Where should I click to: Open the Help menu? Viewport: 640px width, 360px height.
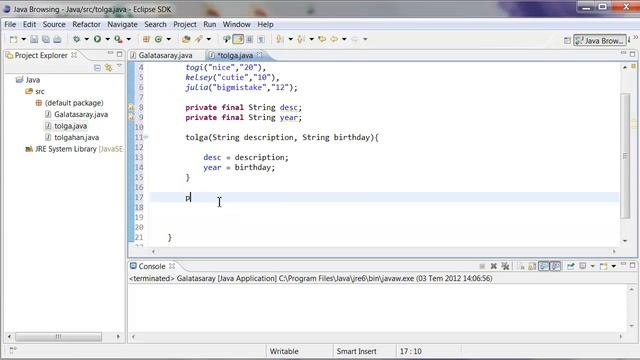(265, 24)
